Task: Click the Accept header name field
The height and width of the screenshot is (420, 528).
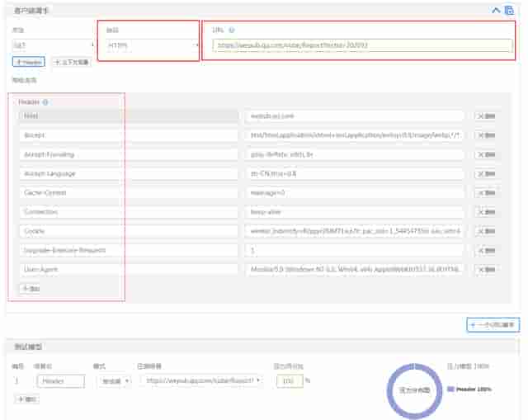Action: (129, 135)
